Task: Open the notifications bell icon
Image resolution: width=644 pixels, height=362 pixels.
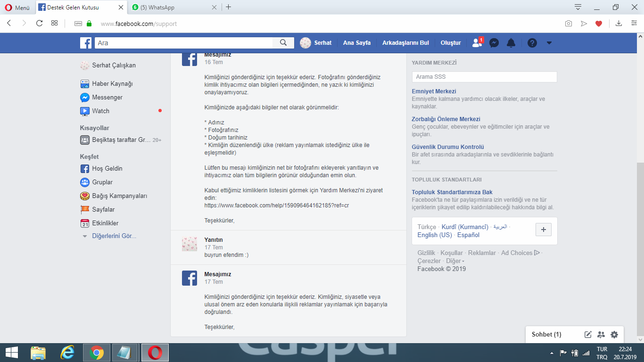Action: point(511,43)
